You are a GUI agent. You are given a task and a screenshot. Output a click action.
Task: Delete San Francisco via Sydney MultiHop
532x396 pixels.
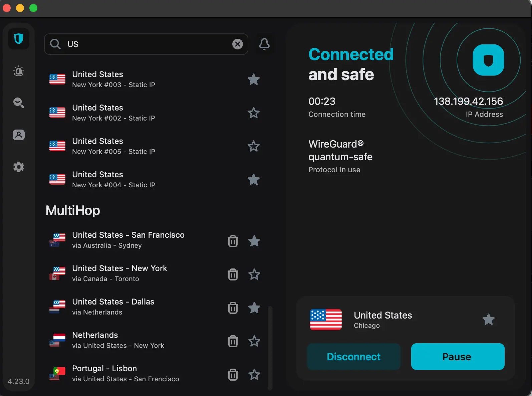pyautogui.click(x=233, y=241)
